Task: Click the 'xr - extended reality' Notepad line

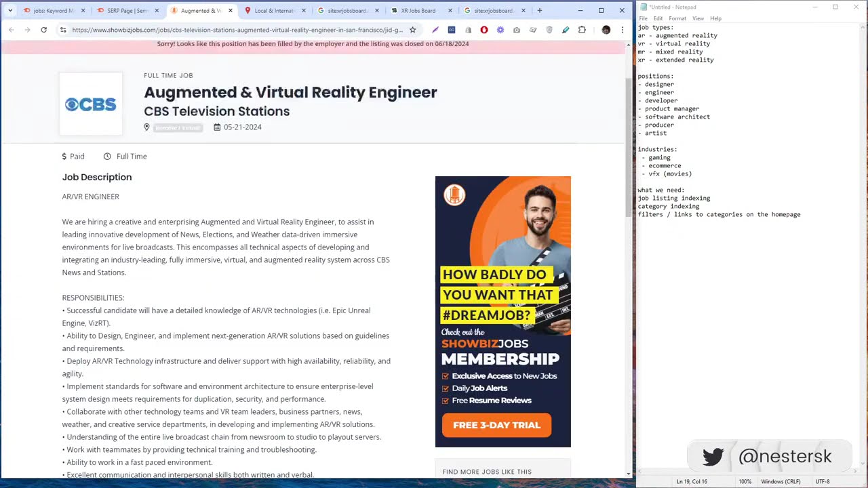Action: (x=676, y=60)
